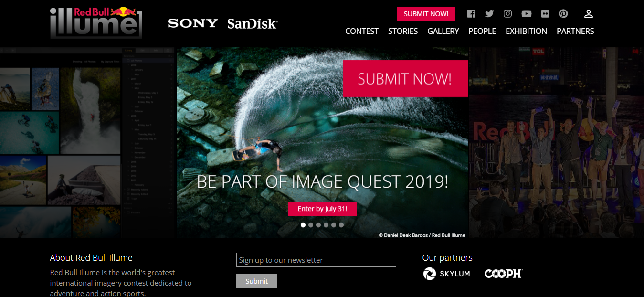The image size is (644, 297).
Task: Open the Contest menu item
Action: 362,31
